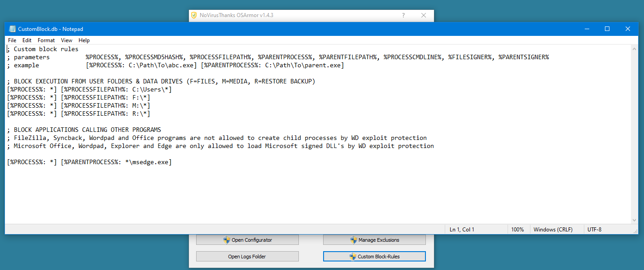
Task: Click the line with C:\Users\* rule
Action: [x=89, y=89]
